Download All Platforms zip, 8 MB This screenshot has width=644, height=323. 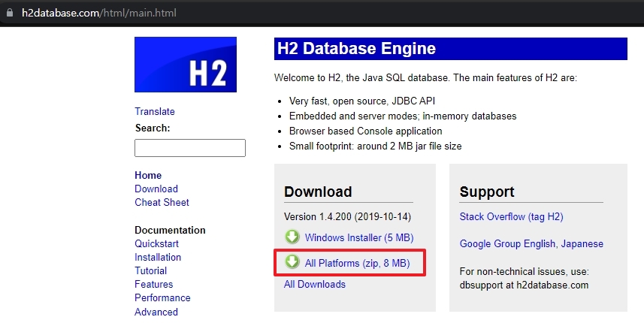(x=358, y=263)
